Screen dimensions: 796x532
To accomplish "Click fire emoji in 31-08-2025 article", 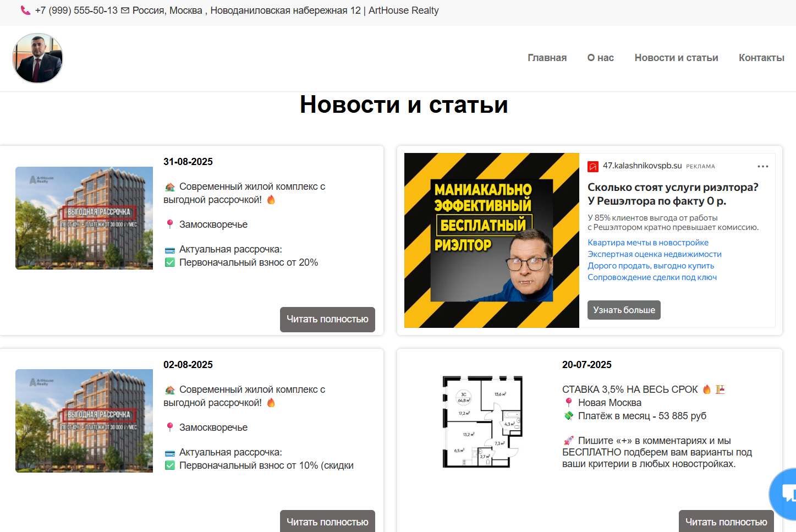I will pos(271,200).
